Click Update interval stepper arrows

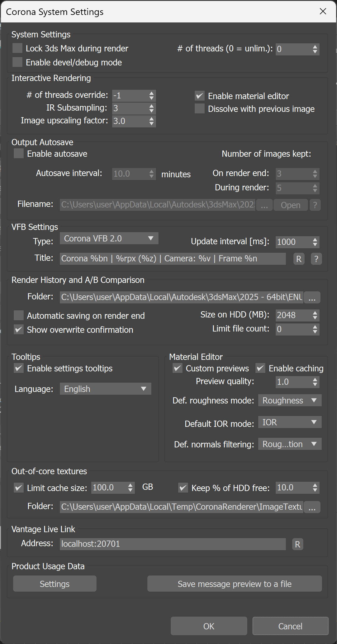[315, 242]
